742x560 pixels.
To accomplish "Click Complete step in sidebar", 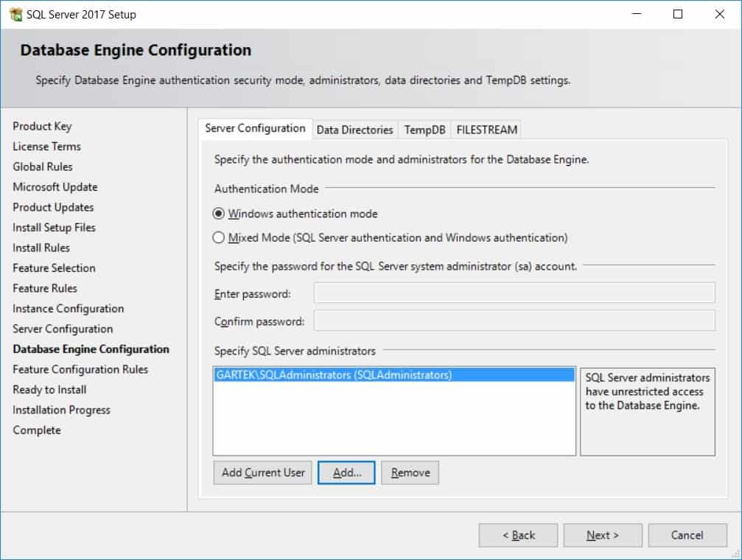I will click(x=37, y=430).
